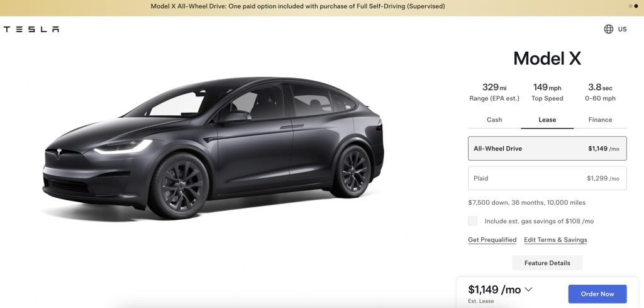This screenshot has height=308, width=644.
Task: Switch to the Finance tab
Action: tap(600, 120)
